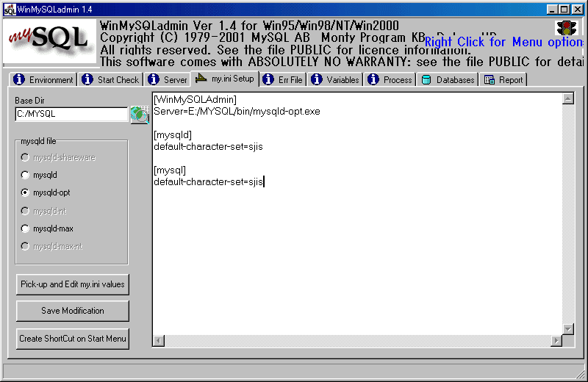Click the Base Dir input field
588x382 pixels.
(x=71, y=114)
